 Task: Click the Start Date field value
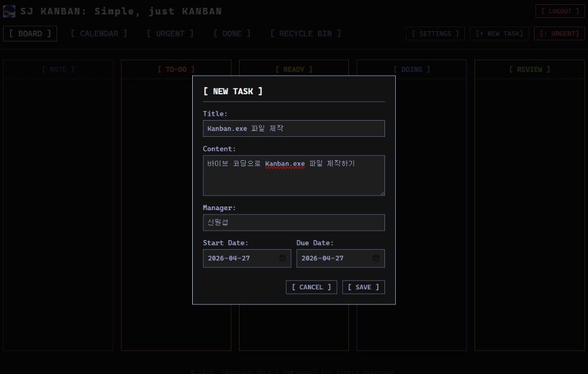(229, 258)
